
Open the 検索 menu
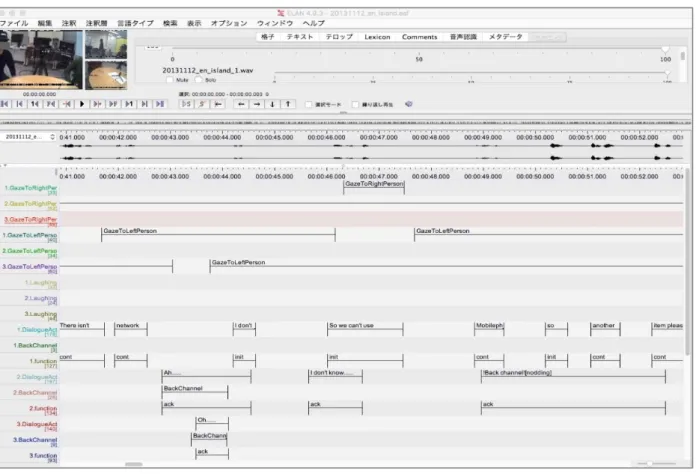point(170,23)
